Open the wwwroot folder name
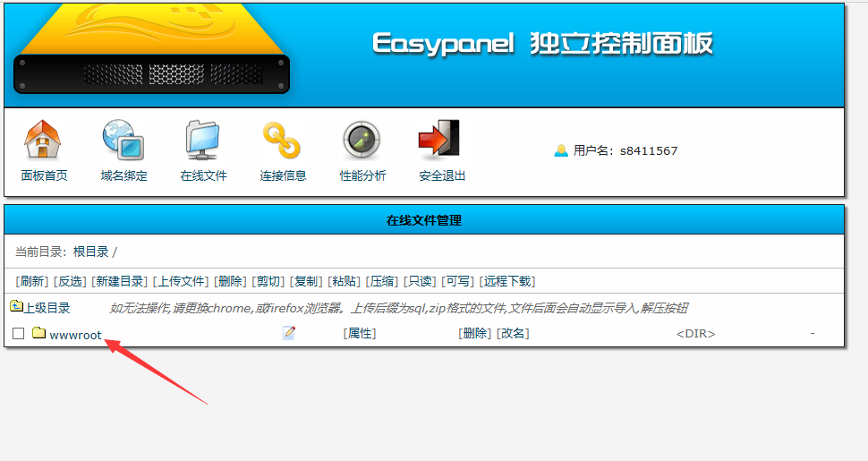The width and height of the screenshot is (868, 461). click(x=75, y=335)
